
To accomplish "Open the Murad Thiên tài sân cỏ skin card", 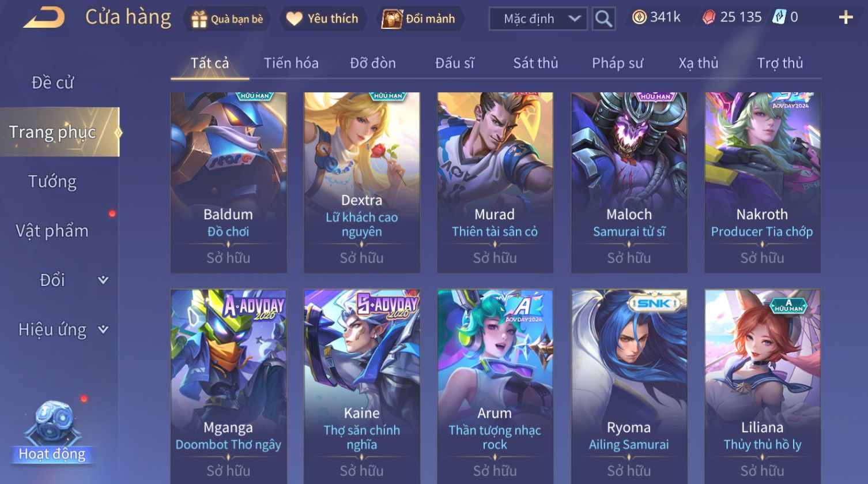I will click(495, 182).
